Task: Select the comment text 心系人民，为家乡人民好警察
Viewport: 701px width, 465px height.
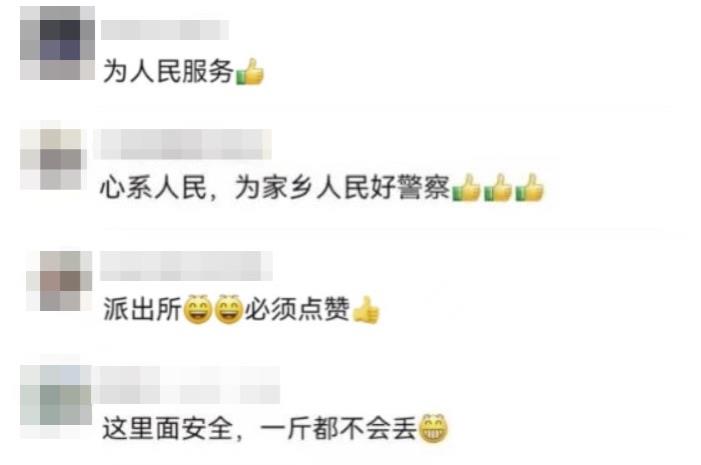Action: pos(275,187)
